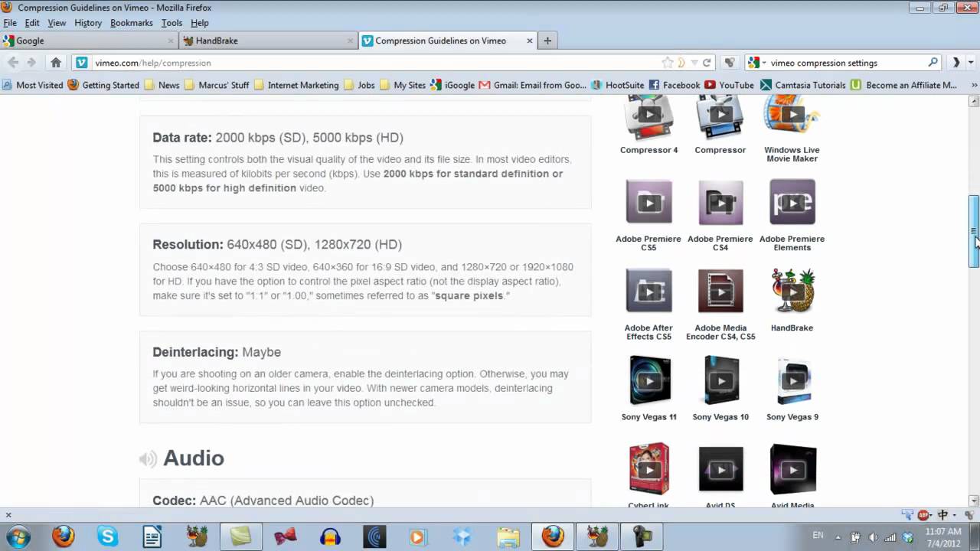The image size is (980, 551).
Task: Open the Compressor 4 tutorial thumbnail
Action: [x=649, y=116]
